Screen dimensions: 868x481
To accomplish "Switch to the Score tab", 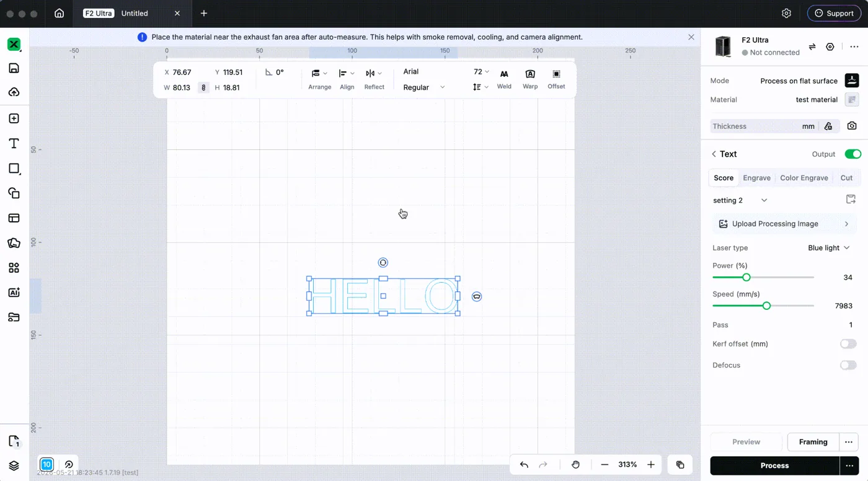I will pyautogui.click(x=724, y=178).
